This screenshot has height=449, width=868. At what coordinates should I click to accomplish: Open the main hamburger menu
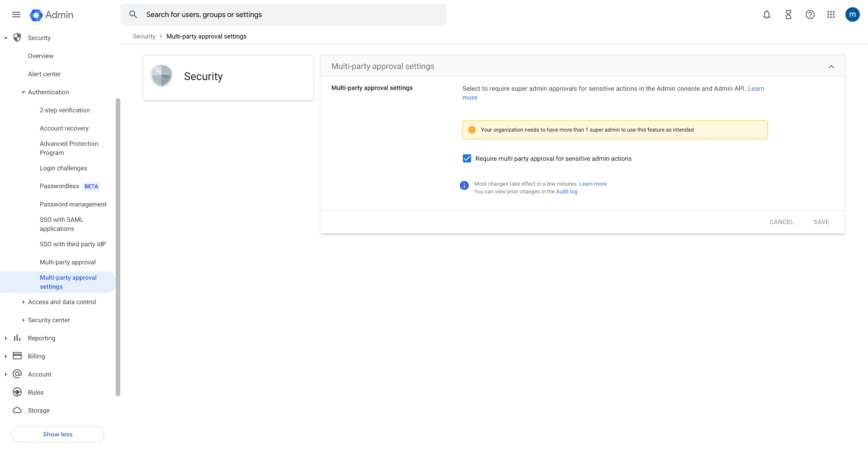click(x=16, y=15)
